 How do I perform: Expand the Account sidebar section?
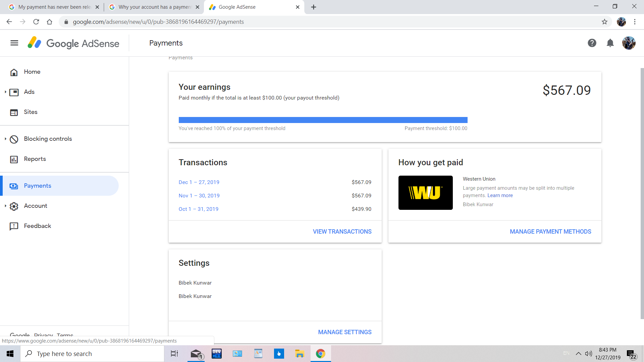coord(5,206)
